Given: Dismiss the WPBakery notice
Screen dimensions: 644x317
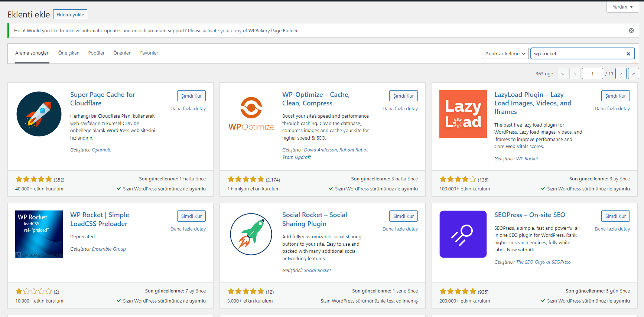Looking at the screenshot, I should pos(631,30).
